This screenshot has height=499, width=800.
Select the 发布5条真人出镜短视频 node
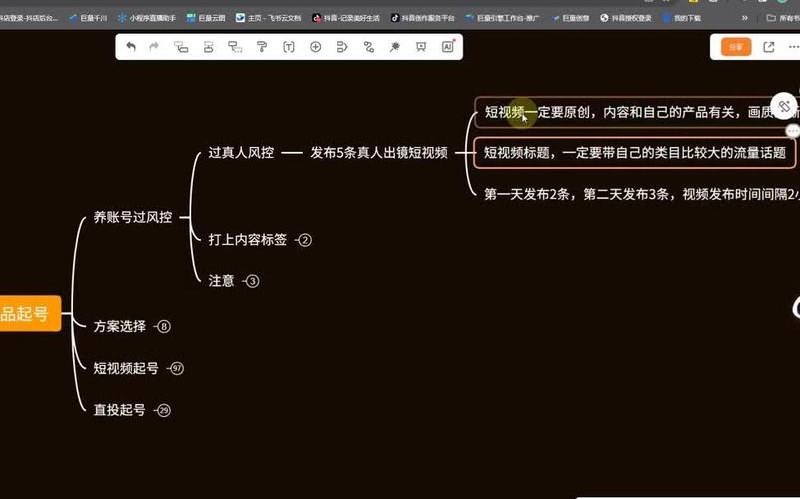click(379, 153)
